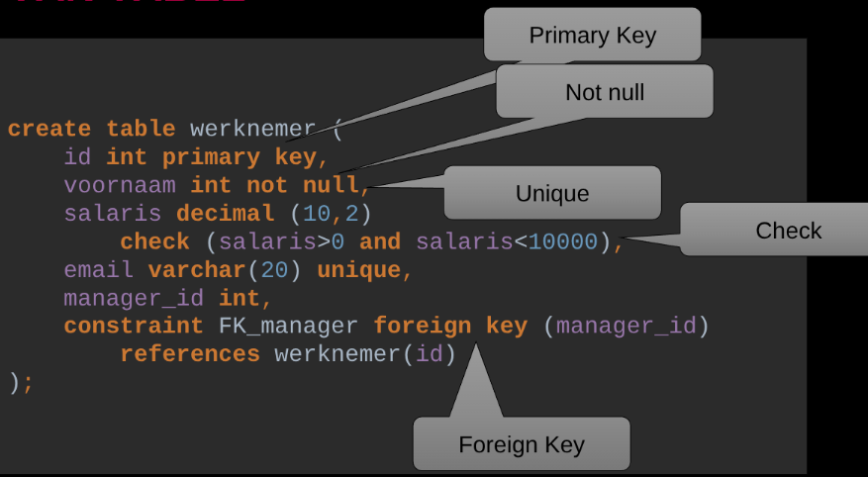Click the 'FK_manager' constraint name
The height and width of the screenshot is (477, 868).
(x=281, y=326)
